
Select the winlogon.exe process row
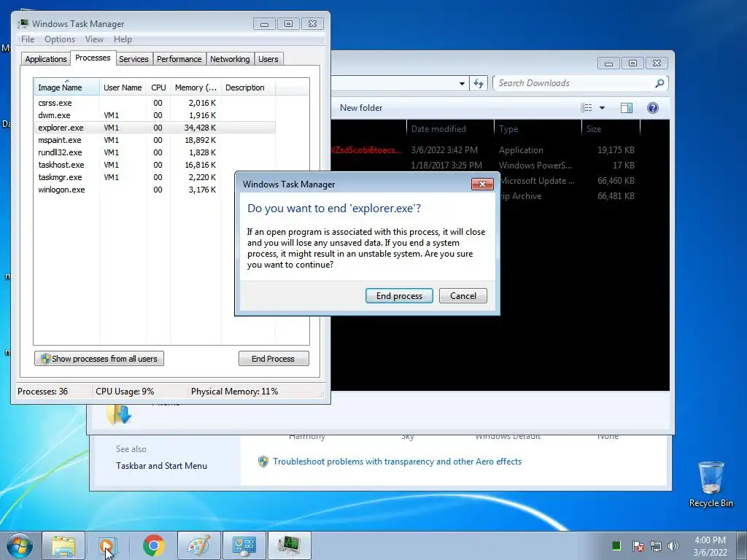coord(155,190)
